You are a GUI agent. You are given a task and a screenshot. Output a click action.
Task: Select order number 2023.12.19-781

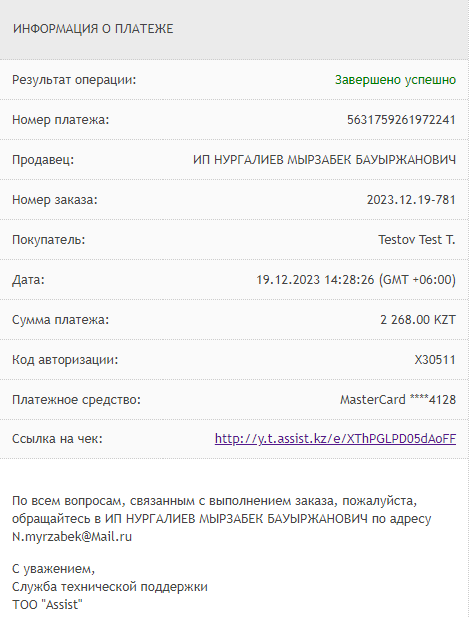[411, 200]
